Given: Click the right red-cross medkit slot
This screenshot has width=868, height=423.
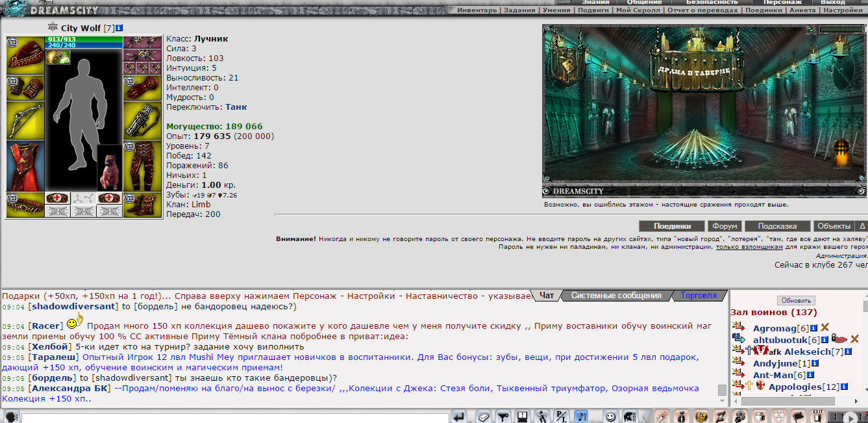Looking at the screenshot, I should coord(109,198).
